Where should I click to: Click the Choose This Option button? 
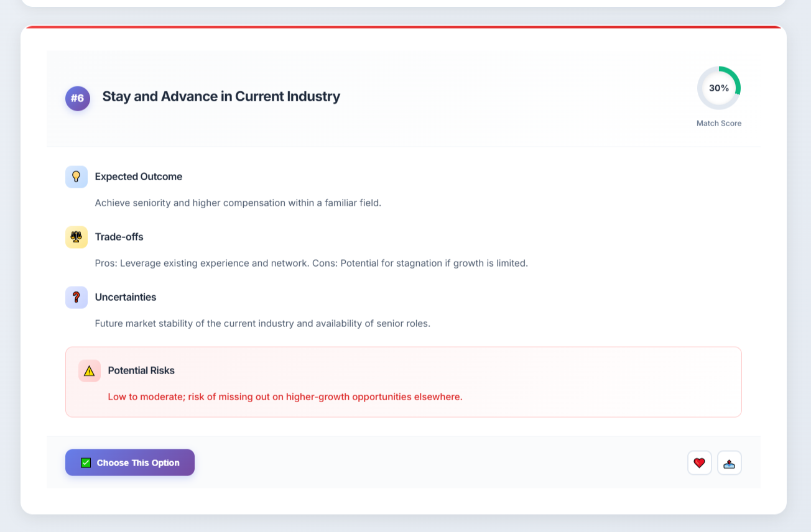pos(130,462)
